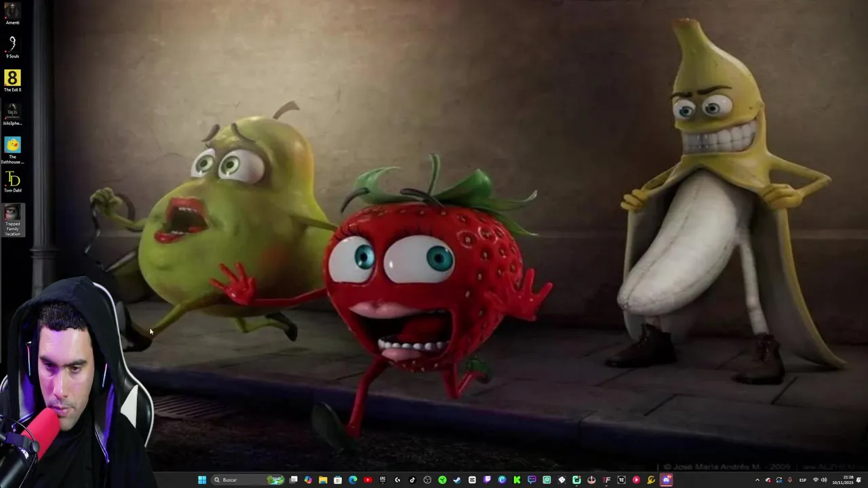Viewport: 868px width, 488px height.
Task: Open The Bathhouse duck icon shortcut
Action: pos(12,150)
